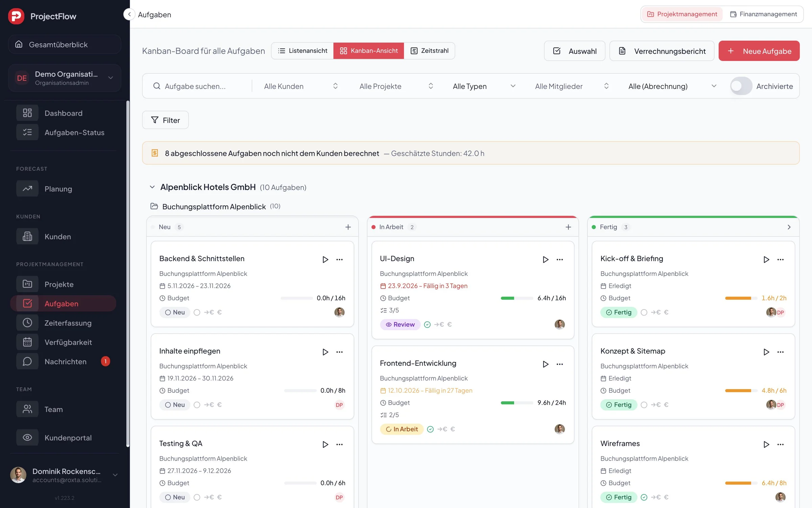Toggle billing circle on Kick-off & Briefing card
The width and height of the screenshot is (812, 508).
[x=644, y=312]
